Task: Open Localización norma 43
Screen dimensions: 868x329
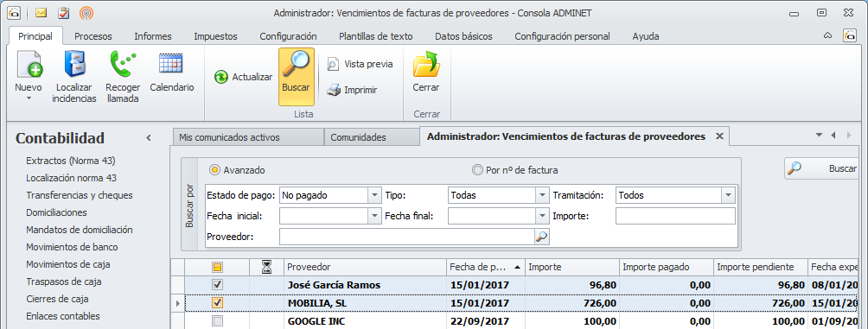Action: coord(72,178)
